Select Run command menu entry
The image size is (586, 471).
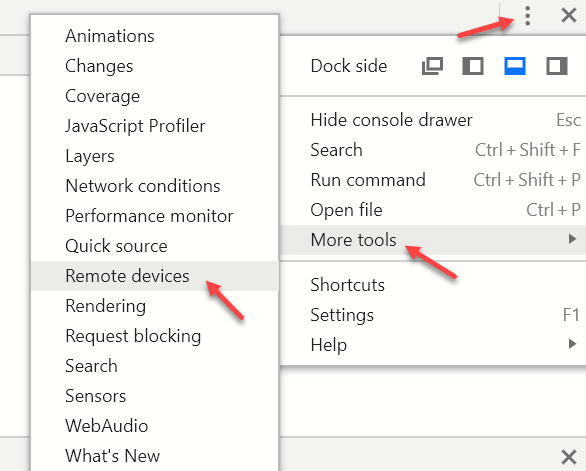[x=433, y=180]
